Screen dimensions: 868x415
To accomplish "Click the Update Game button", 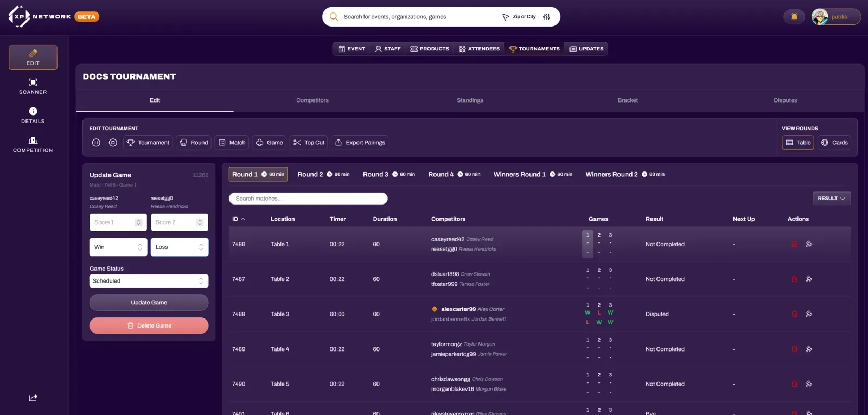I will (149, 303).
